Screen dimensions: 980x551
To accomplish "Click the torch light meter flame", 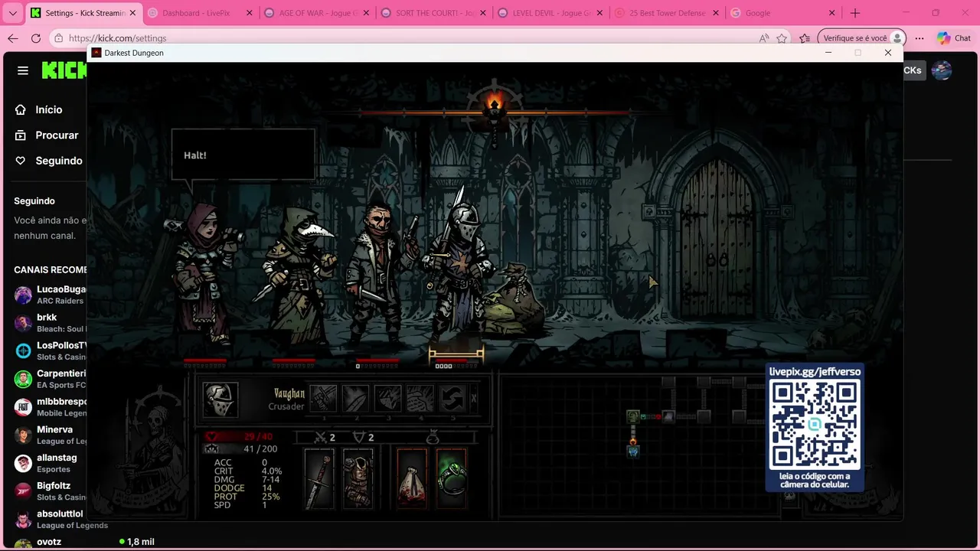I will point(495,103).
